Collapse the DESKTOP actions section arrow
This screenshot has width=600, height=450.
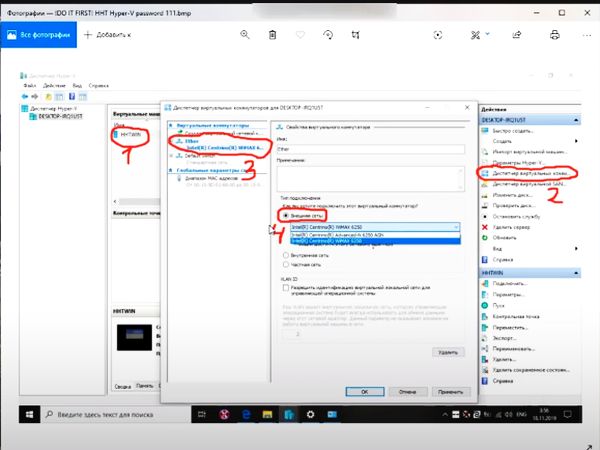[576, 120]
